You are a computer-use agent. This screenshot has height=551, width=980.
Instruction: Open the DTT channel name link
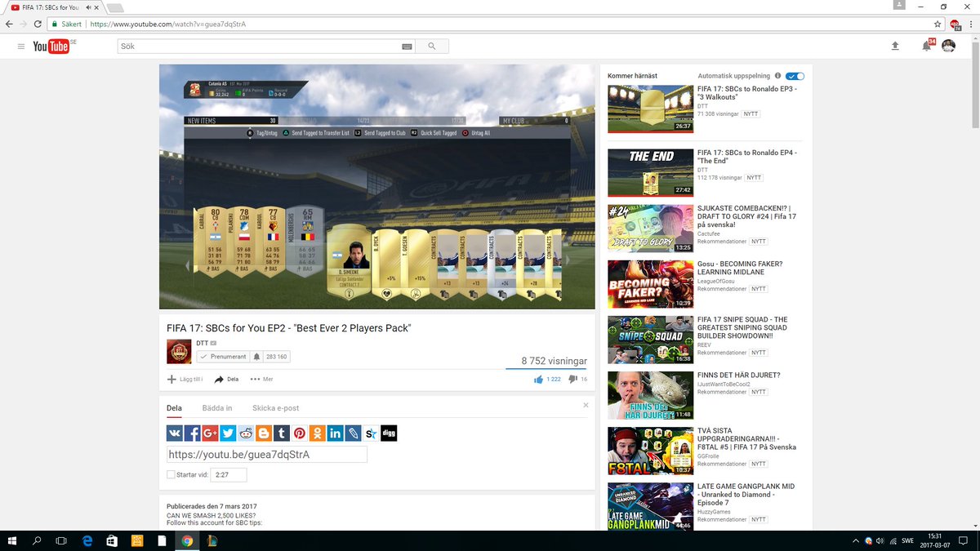202,344
